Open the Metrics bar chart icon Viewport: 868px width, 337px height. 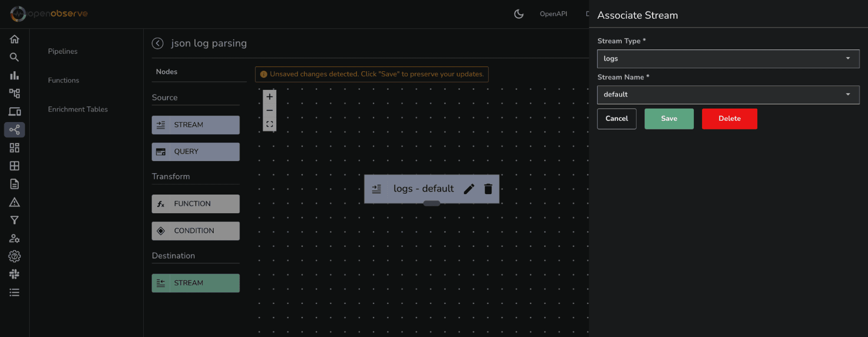coord(14,76)
